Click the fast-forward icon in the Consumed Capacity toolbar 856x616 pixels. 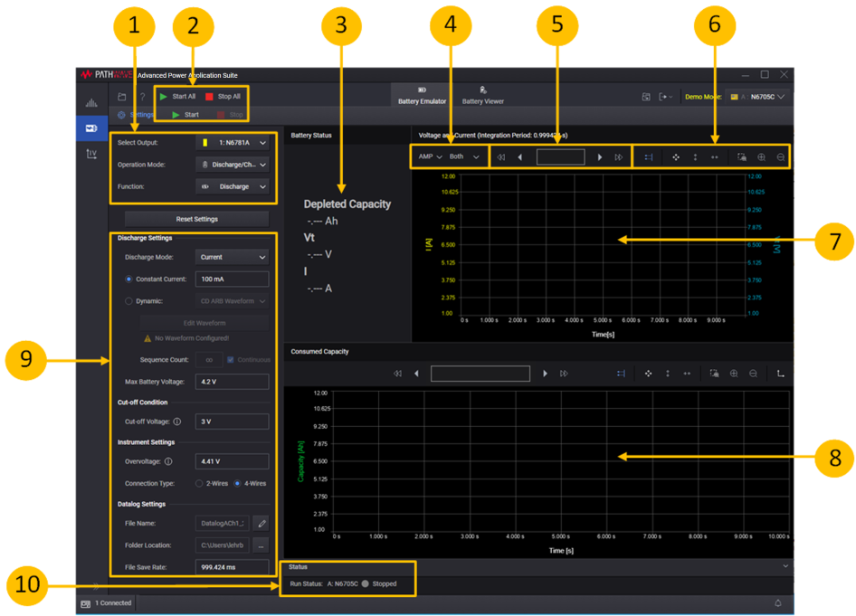click(x=564, y=374)
